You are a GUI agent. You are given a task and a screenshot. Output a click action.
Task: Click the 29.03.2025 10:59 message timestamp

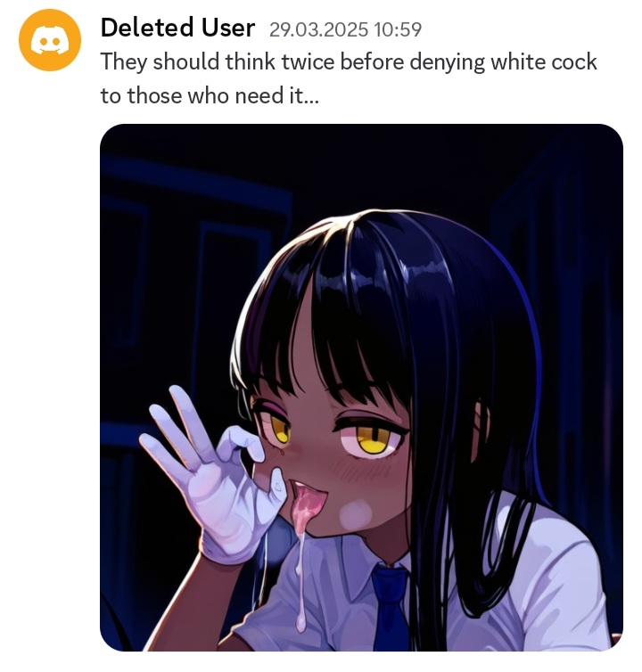[345, 29]
